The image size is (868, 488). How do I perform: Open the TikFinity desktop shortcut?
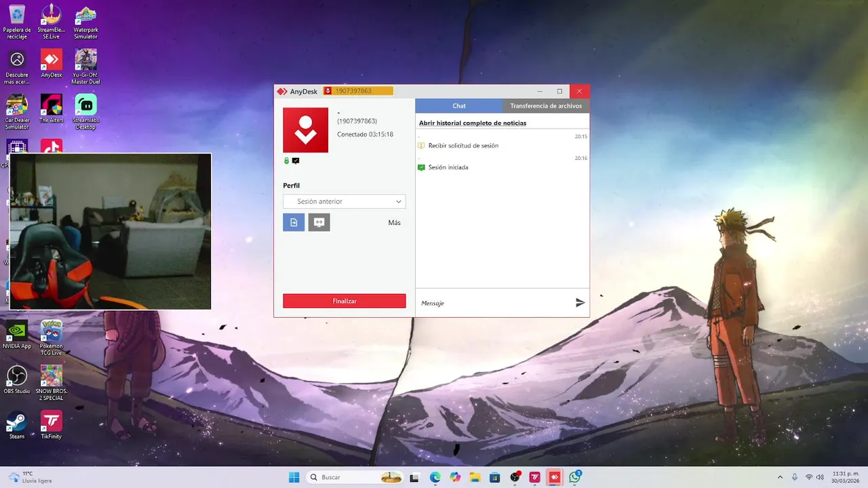(51, 425)
